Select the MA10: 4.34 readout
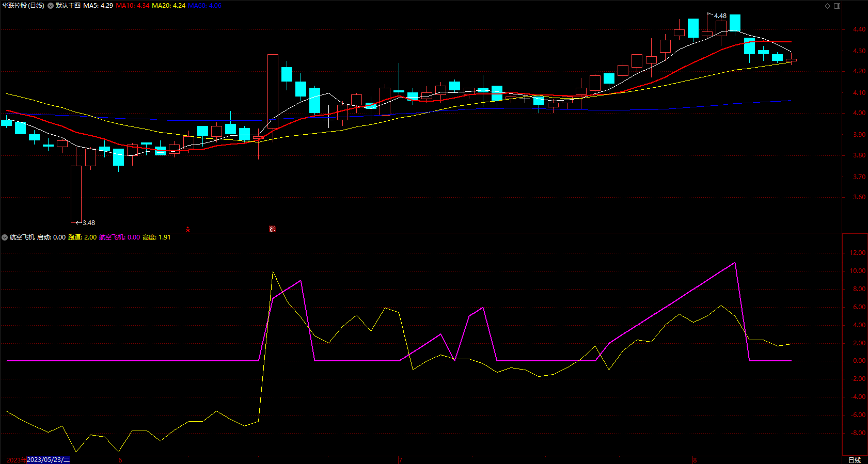This screenshot has height=464, width=868. [x=133, y=6]
